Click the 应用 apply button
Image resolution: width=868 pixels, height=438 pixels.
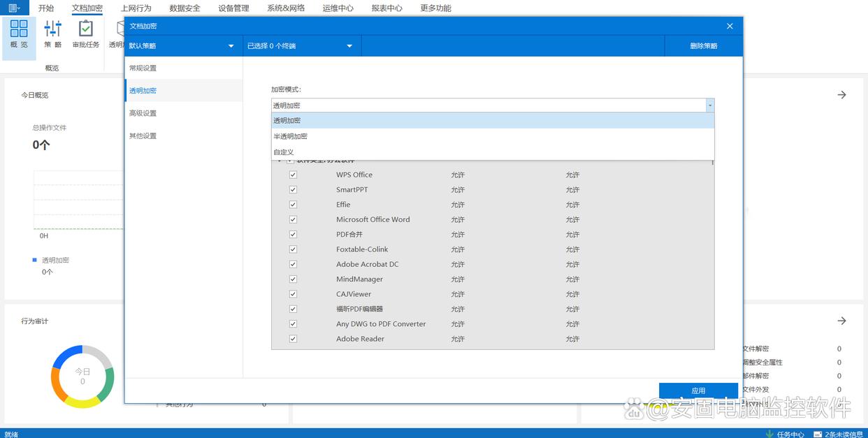[x=698, y=390]
